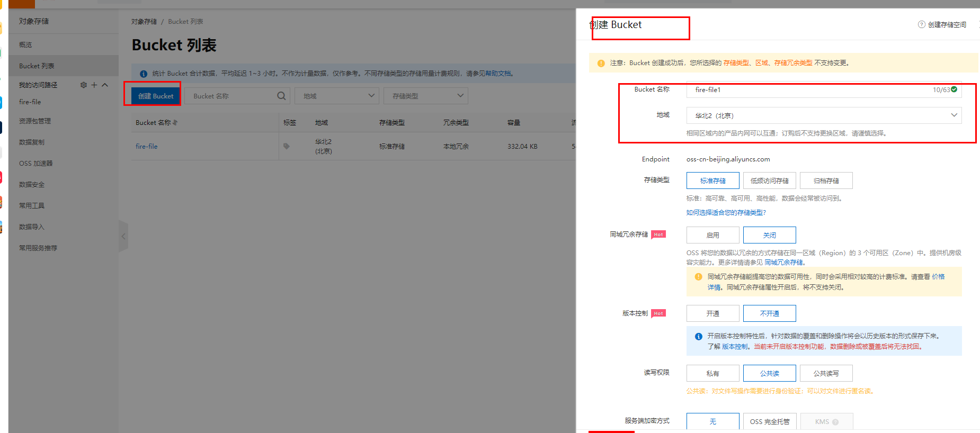Click the KMS help question icon

click(x=835, y=422)
